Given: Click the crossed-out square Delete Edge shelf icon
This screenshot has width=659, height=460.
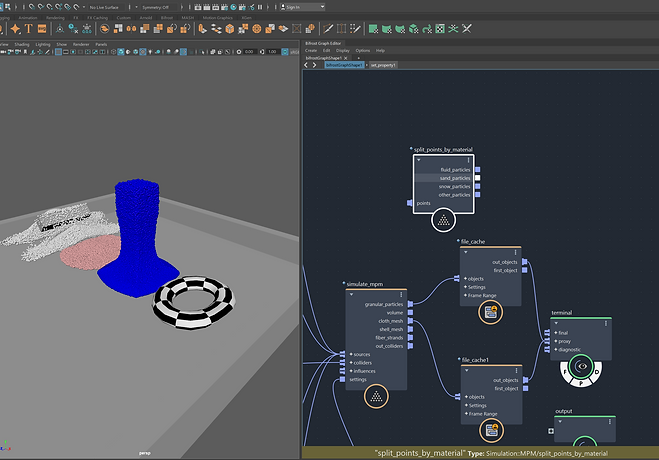Looking at the screenshot, I should 297,29.
